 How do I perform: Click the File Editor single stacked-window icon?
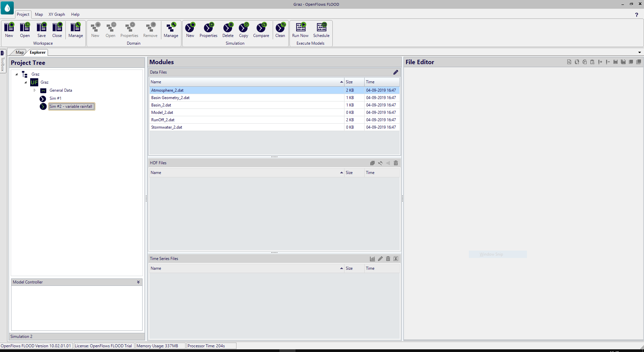click(x=631, y=62)
